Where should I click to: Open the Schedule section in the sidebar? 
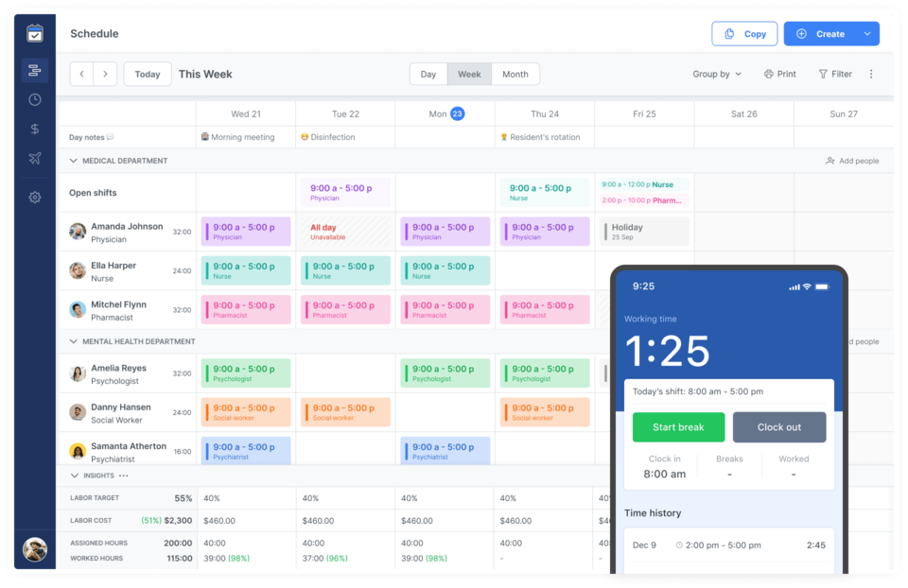tap(34, 70)
